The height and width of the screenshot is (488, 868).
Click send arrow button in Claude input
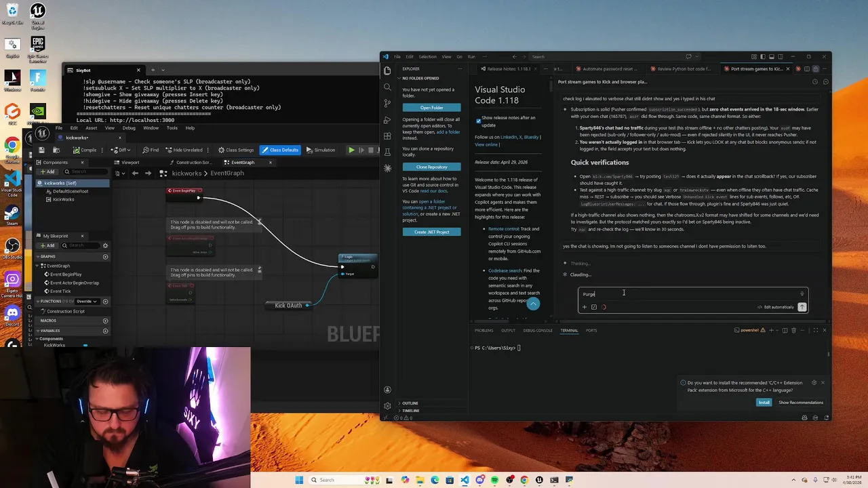tap(802, 307)
